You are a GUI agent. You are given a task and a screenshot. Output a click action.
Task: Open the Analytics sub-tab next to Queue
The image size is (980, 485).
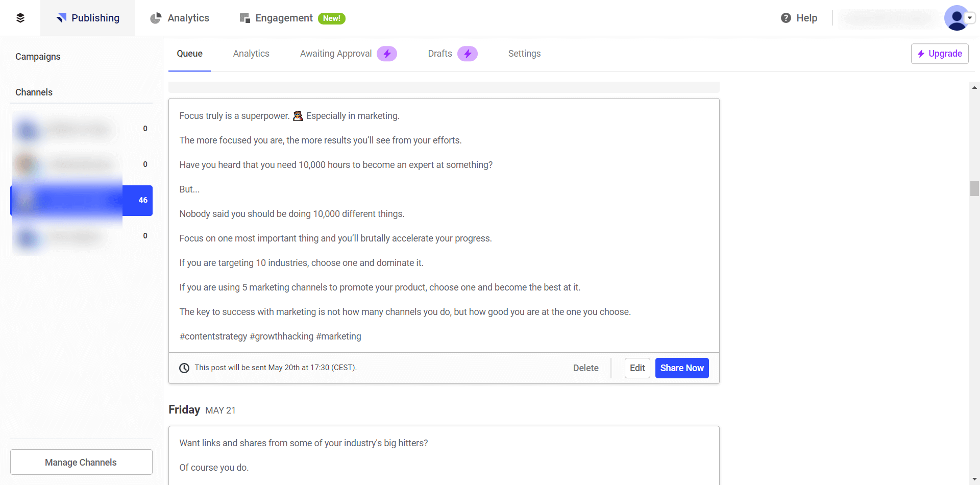(x=251, y=54)
